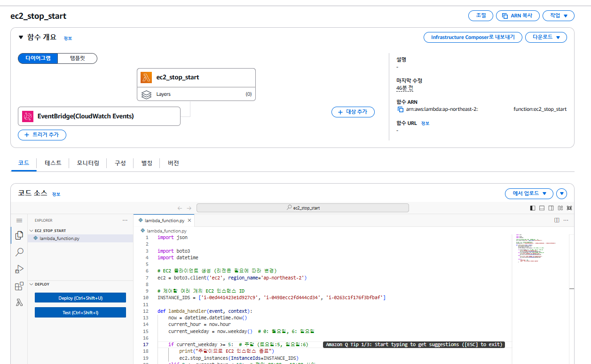Switch to the 코드 tab
Image resolution: width=591 pixels, height=364 pixels.
24,163
